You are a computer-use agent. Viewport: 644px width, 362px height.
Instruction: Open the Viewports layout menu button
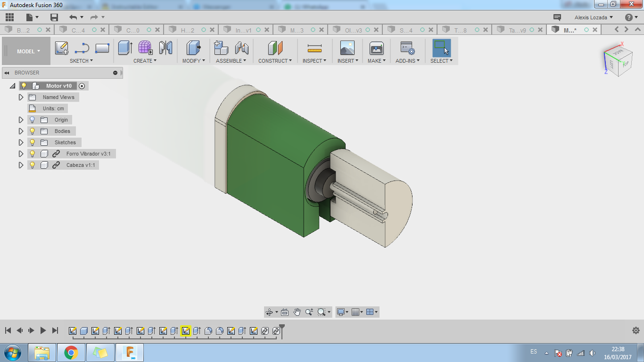point(372,312)
